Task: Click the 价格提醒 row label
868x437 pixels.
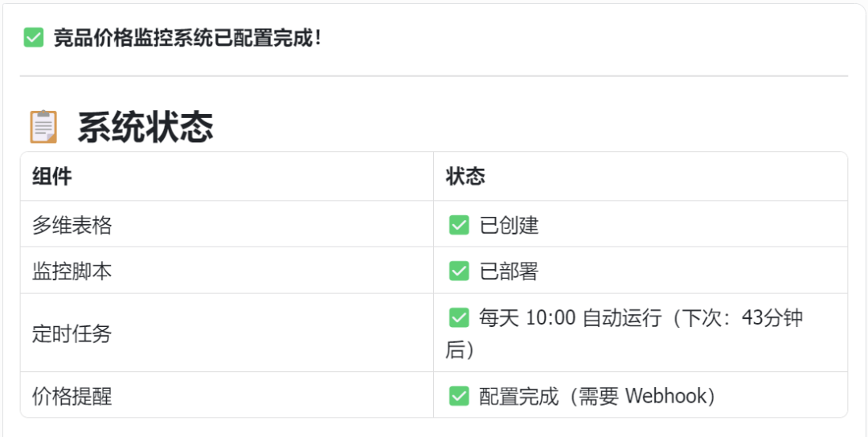Action: click(72, 396)
